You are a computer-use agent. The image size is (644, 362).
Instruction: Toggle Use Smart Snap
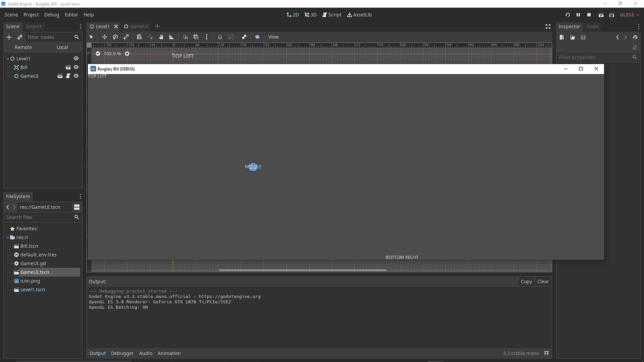coord(185,37)
